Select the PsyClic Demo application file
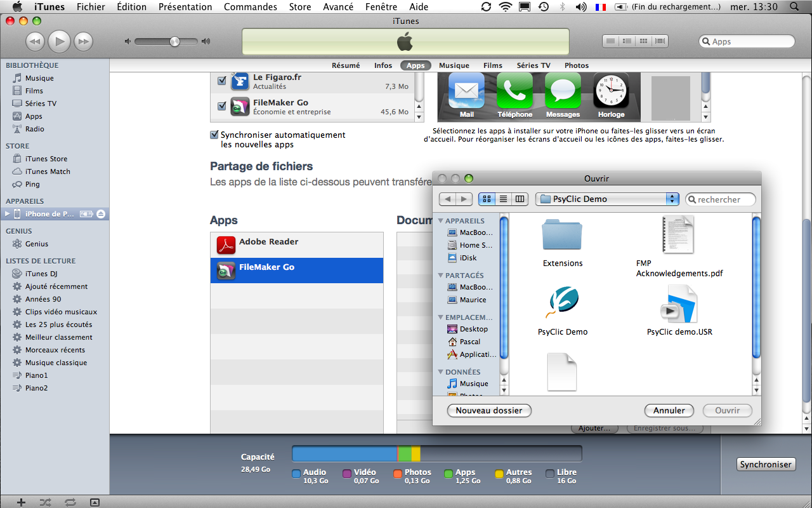This screenshot has height=508, width=812. click(563, 311)
